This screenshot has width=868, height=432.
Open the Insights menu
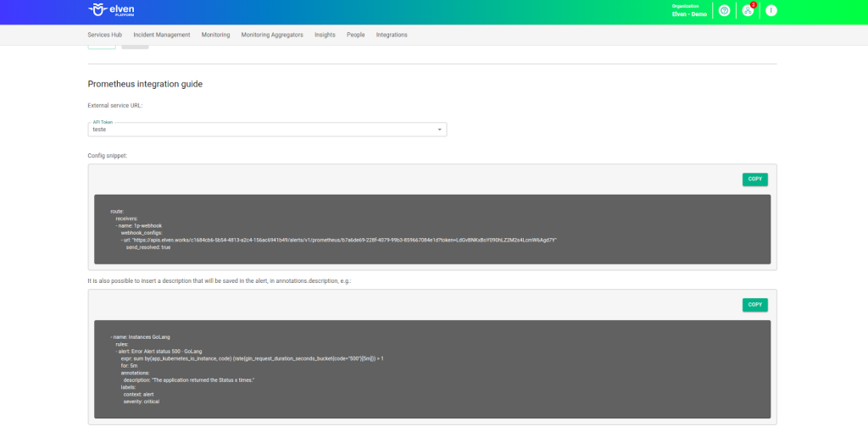pyautogui.click(x=325, y=34)
